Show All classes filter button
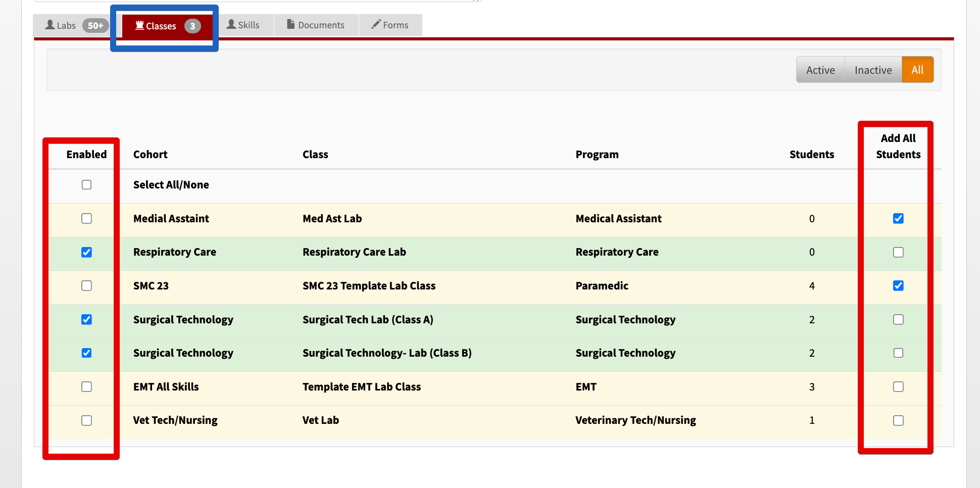Screen dimensions: 980x488 point(917,70)
